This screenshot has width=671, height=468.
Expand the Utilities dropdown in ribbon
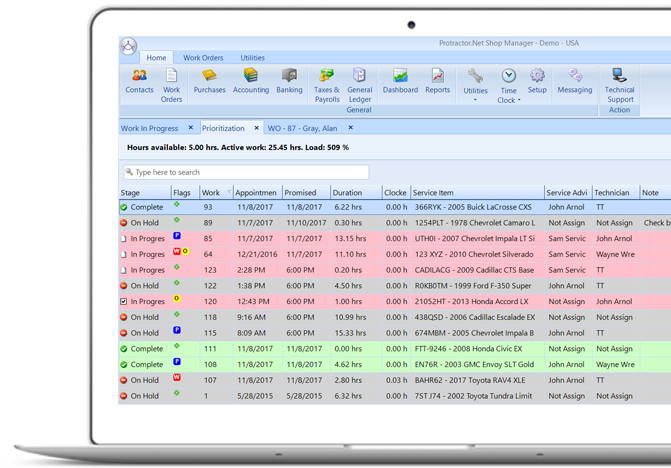click(475, 100)
